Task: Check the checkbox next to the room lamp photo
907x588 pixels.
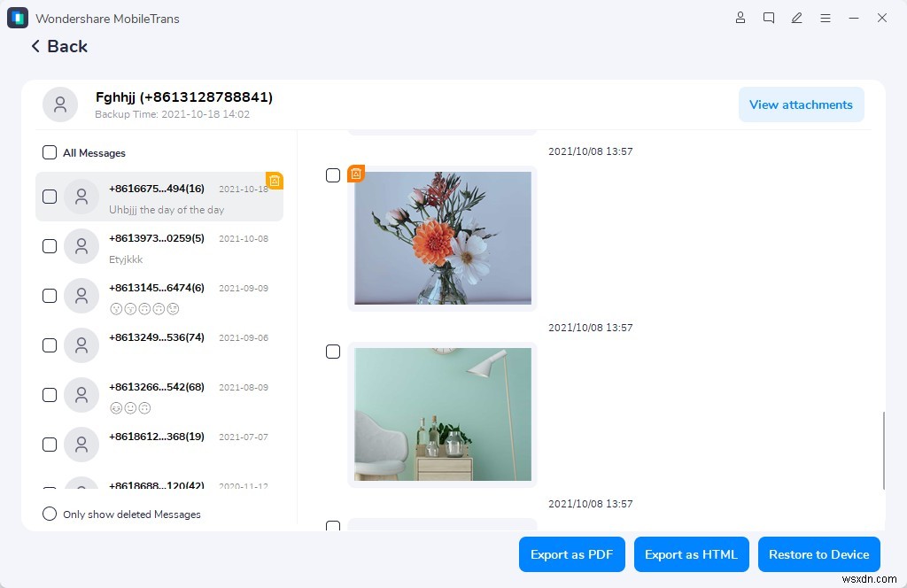Action: point(333,351)
